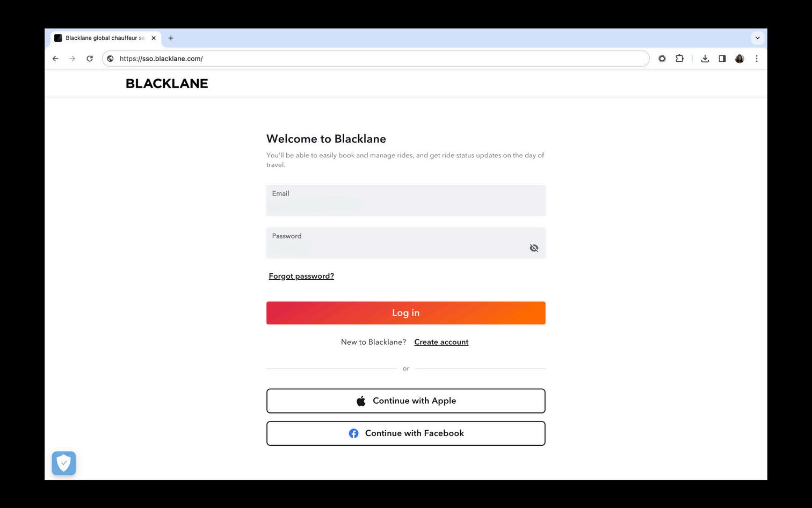This screenshot has height=508, width=812.
Task: Choose Continue with Apple
Action: (x=406, y=401)
